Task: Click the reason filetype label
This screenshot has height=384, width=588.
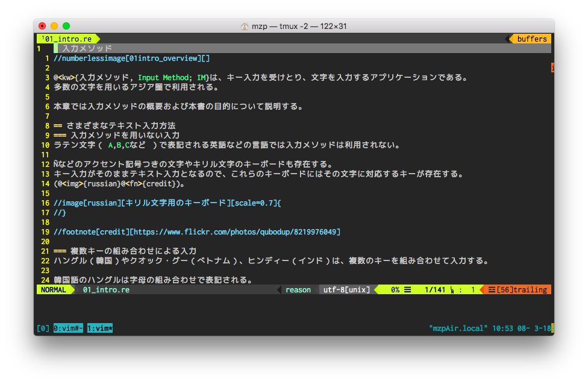Action: pos(298,290)
